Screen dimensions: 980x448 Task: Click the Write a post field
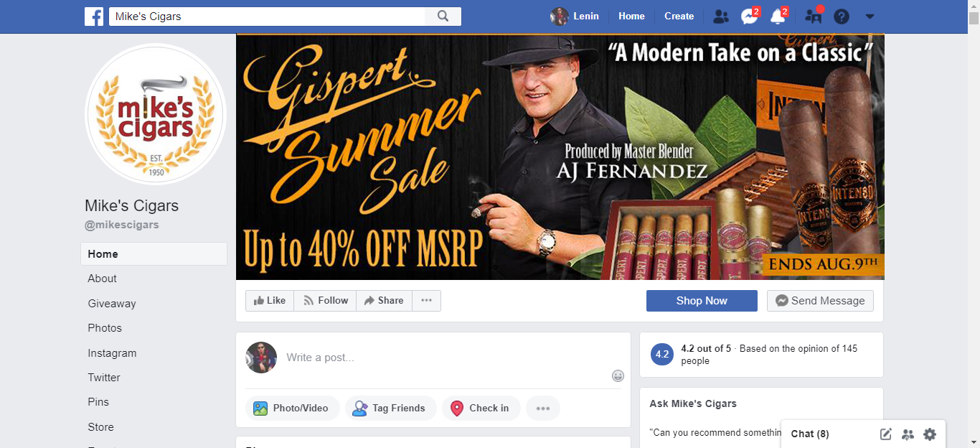(445, 358)
